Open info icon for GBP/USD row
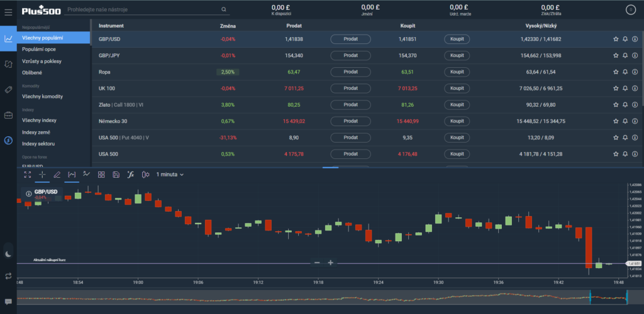This screenshot has height=314, width=644. [x=635, y=39]
